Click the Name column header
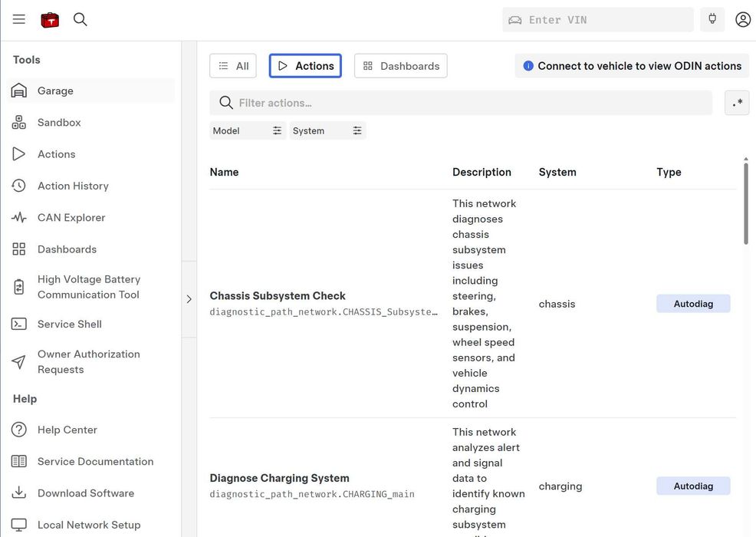 [224, 173]
